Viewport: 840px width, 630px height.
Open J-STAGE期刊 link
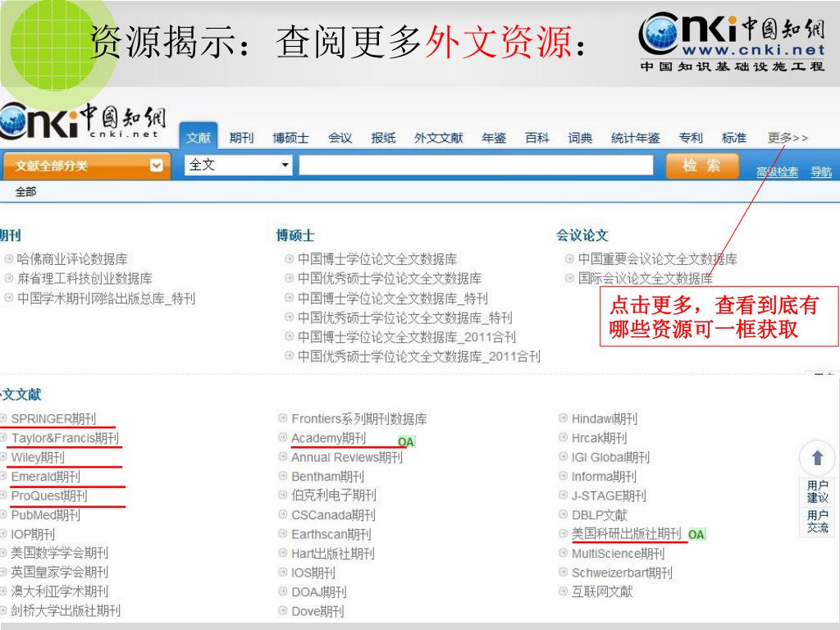click(609, 496)
